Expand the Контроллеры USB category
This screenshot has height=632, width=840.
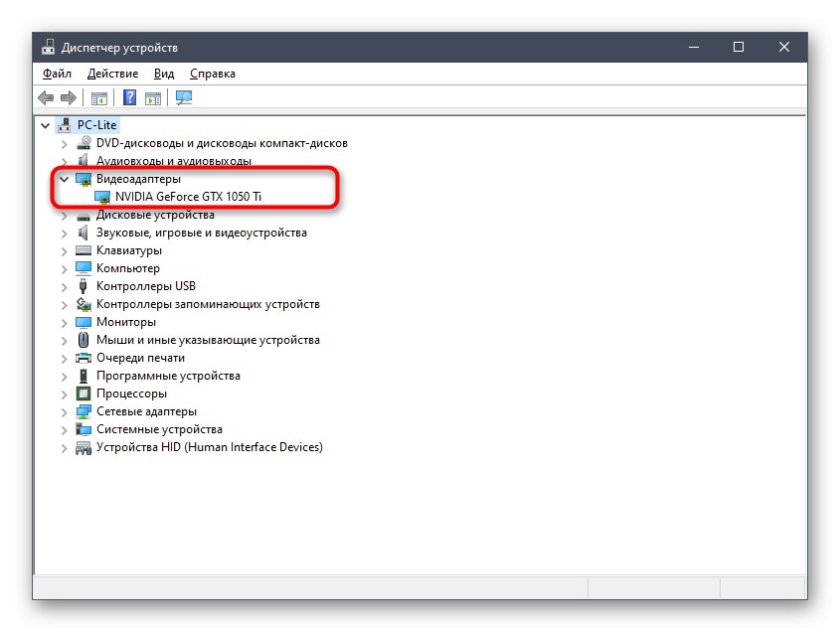coord(64,286)
